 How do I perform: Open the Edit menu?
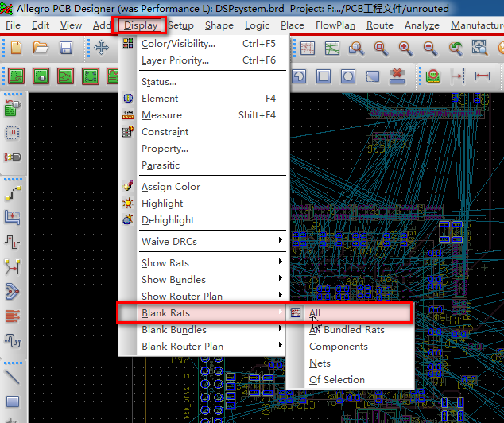point(41,25)
